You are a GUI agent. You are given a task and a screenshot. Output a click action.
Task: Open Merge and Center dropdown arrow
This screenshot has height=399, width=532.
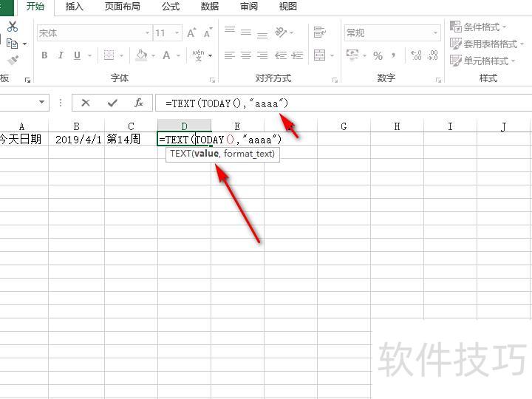point(332,55)
